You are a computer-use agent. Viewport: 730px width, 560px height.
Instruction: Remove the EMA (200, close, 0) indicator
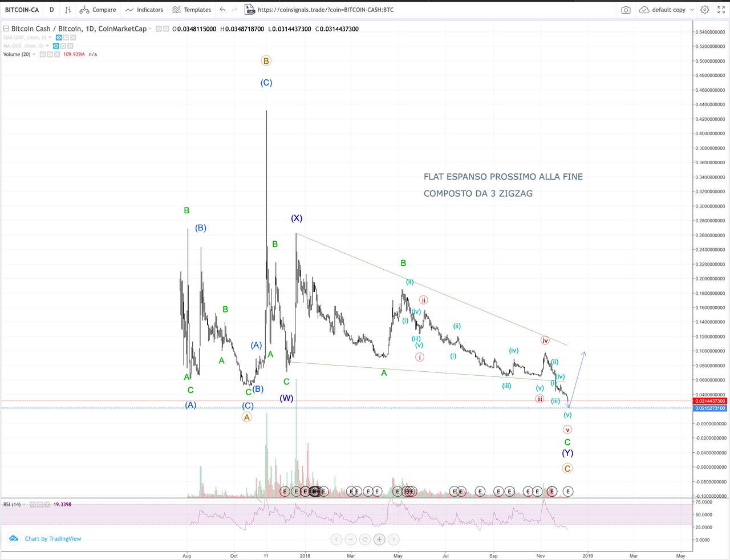point(73,38)
